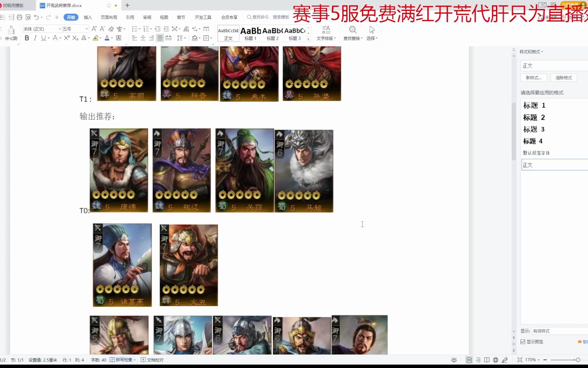This screenshot has width=588, height=368.
Task: Open the 文字排版 menu
Action: point(326,33)
